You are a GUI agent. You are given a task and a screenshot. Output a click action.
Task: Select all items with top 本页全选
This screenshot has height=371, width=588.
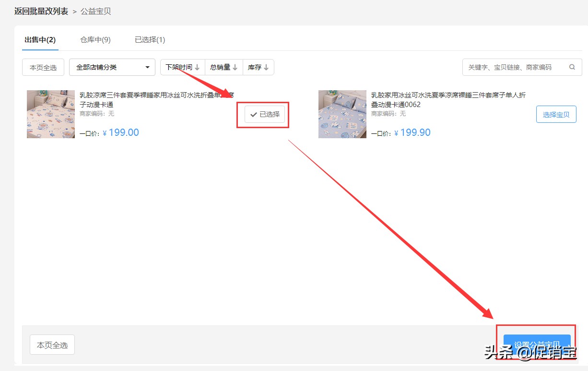[x=43, y=67]
